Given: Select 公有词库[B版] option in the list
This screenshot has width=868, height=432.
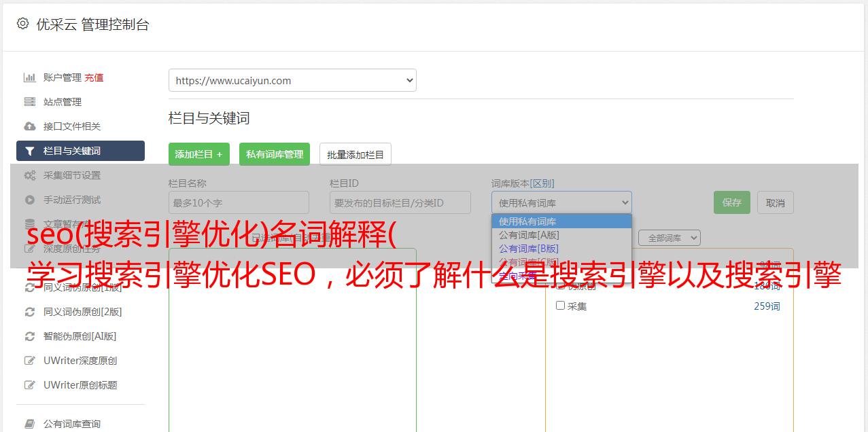Looking at the screenshot, I should 561,249.
